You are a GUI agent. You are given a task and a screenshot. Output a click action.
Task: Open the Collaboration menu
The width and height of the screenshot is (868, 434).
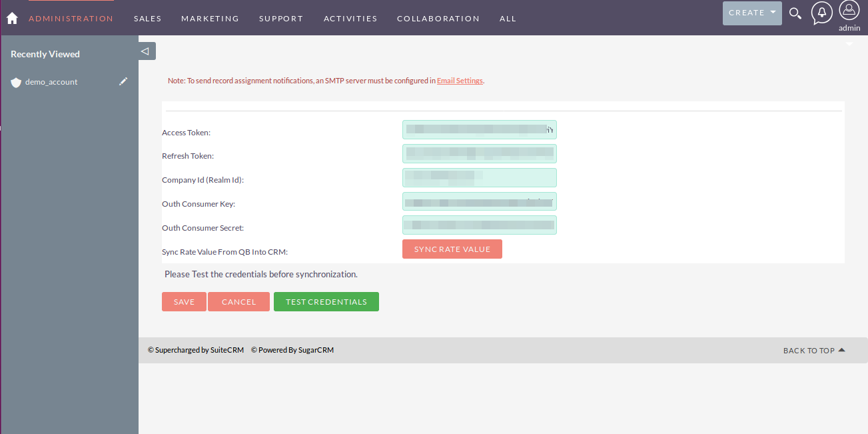coord(438,19)
